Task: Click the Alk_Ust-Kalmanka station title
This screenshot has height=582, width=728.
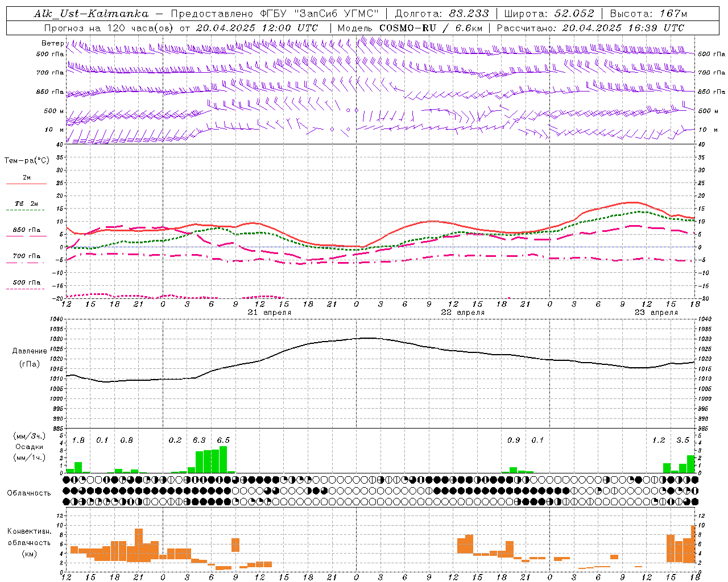Action: 91,14
